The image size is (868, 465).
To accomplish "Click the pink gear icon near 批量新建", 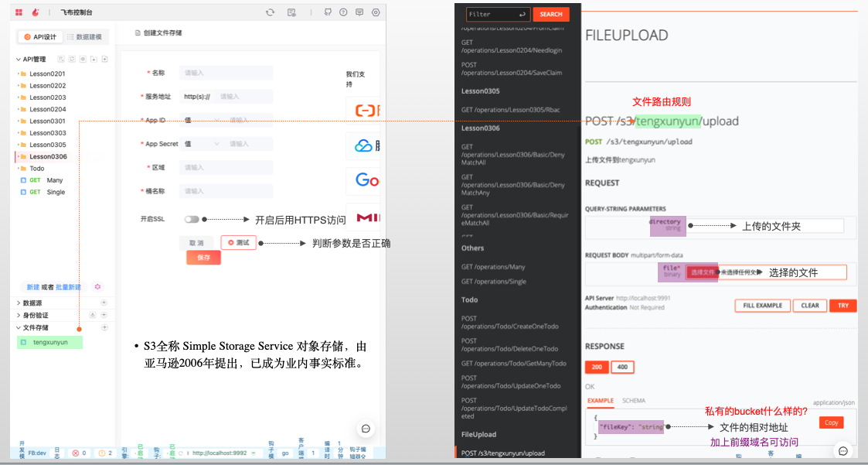I will coord(97,287).
